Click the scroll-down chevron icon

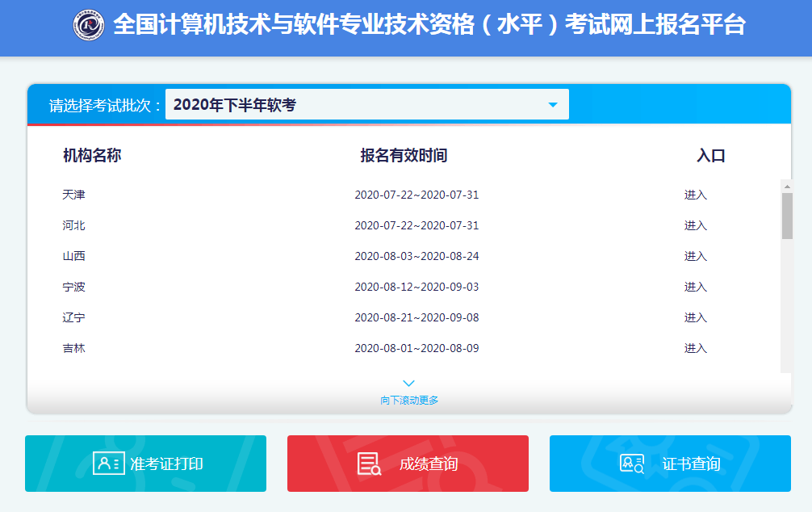point(408,384)
